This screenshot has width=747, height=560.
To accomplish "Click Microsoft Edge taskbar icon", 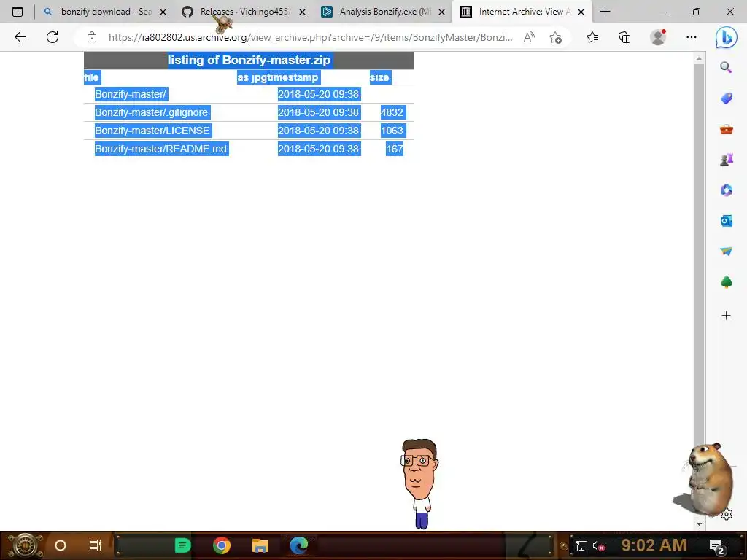I will [299, 545].
